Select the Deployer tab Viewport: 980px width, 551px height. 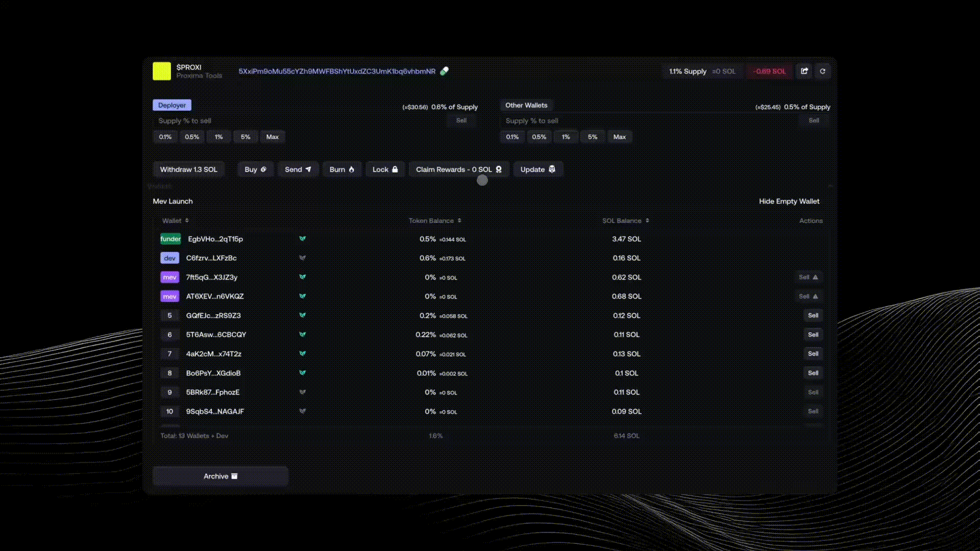pos(172,105)
